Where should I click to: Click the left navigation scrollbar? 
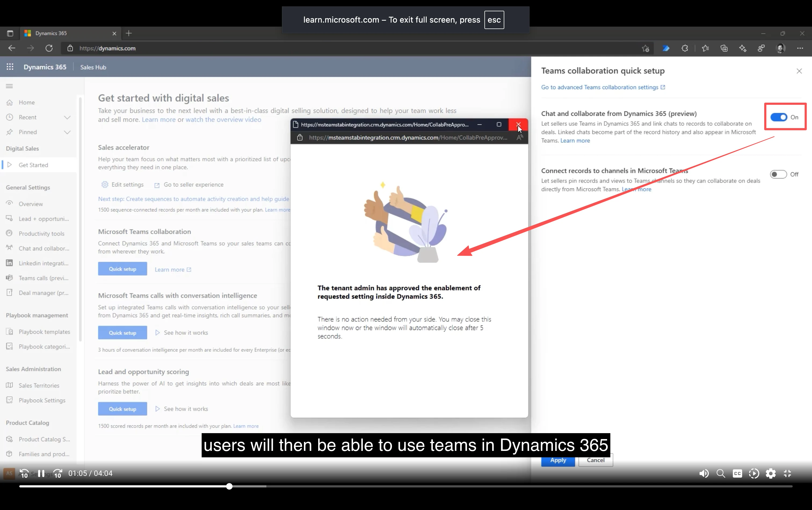[x=80, y=219]
